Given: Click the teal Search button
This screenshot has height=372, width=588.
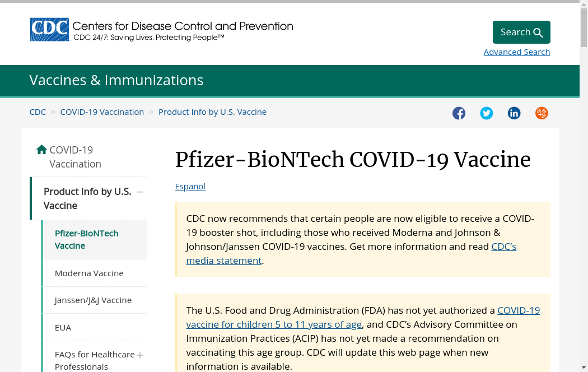Looking at the screenshot, I should point(521,32).
